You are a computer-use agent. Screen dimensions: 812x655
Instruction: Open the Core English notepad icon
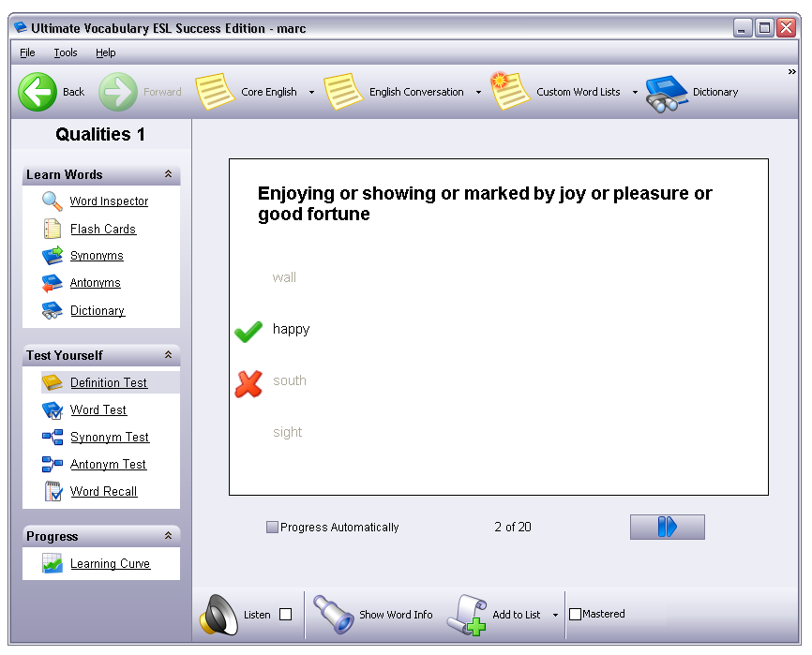coord(215,92)
